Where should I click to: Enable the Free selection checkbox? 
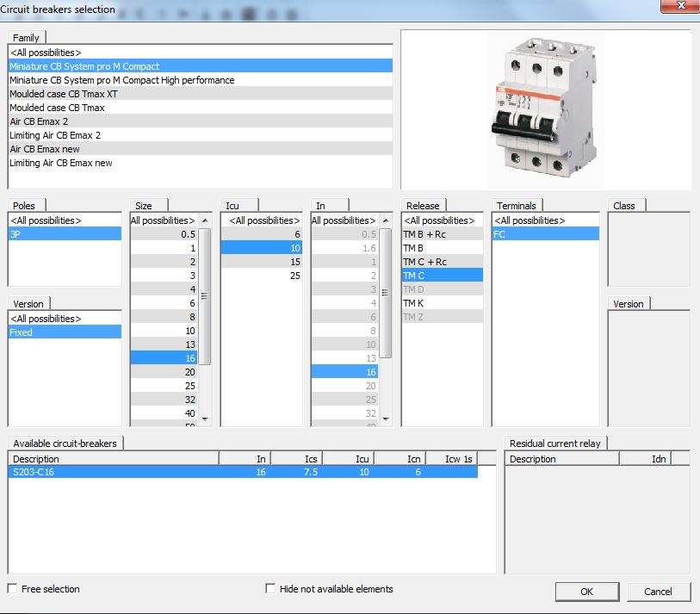click(13, 588)
